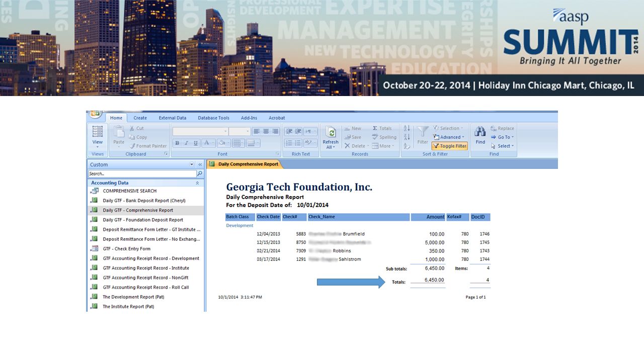Click the Toggle Filter button

coord(450,146)
